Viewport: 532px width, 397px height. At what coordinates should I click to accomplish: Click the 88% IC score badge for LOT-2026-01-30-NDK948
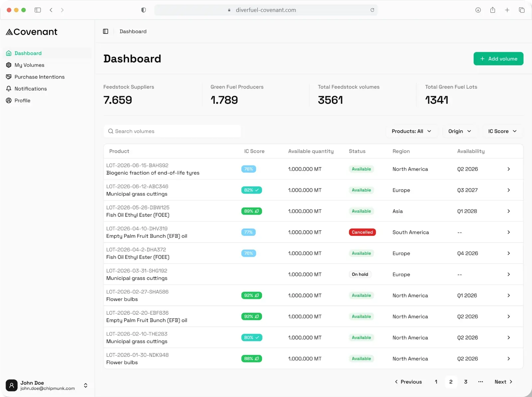[x=252, y=358]
